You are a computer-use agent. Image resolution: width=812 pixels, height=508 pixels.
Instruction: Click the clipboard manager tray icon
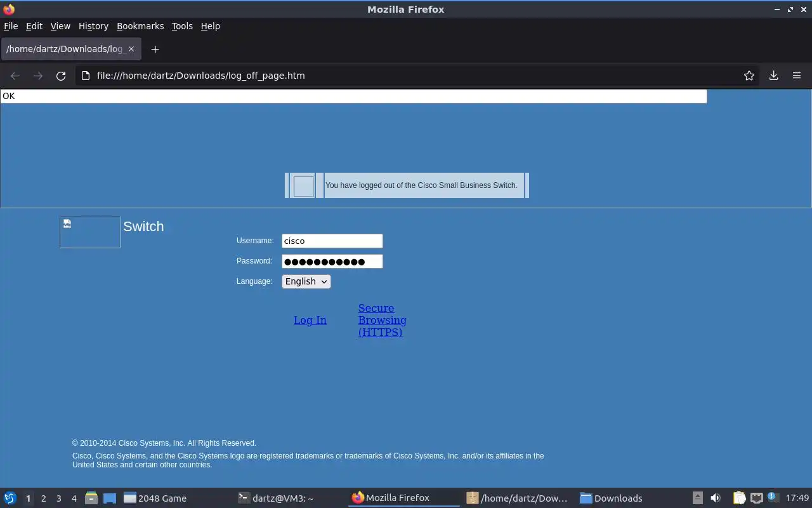(x=739, y=498)
